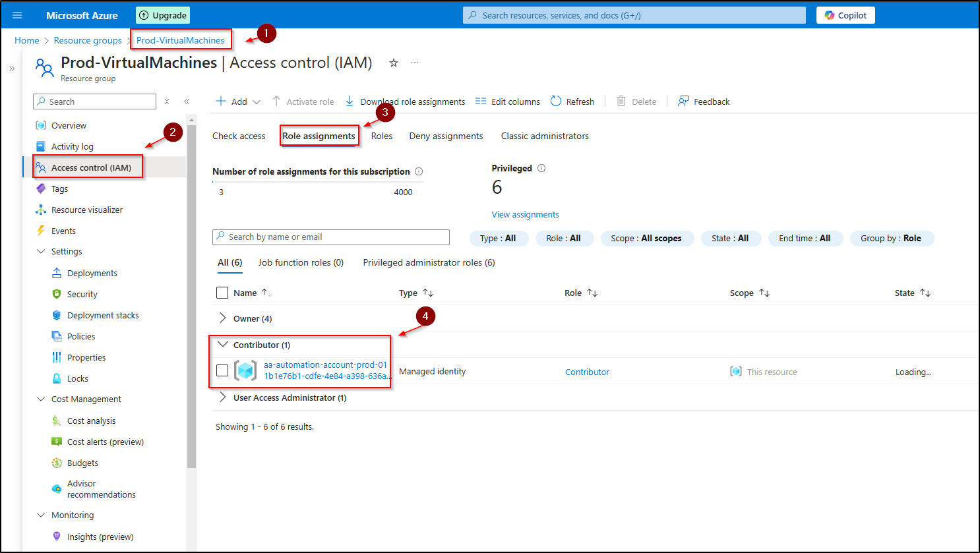Expand the Owner (4) group
Image resolution: width=980 pixels, height=553 pixels.
[223, 318]
